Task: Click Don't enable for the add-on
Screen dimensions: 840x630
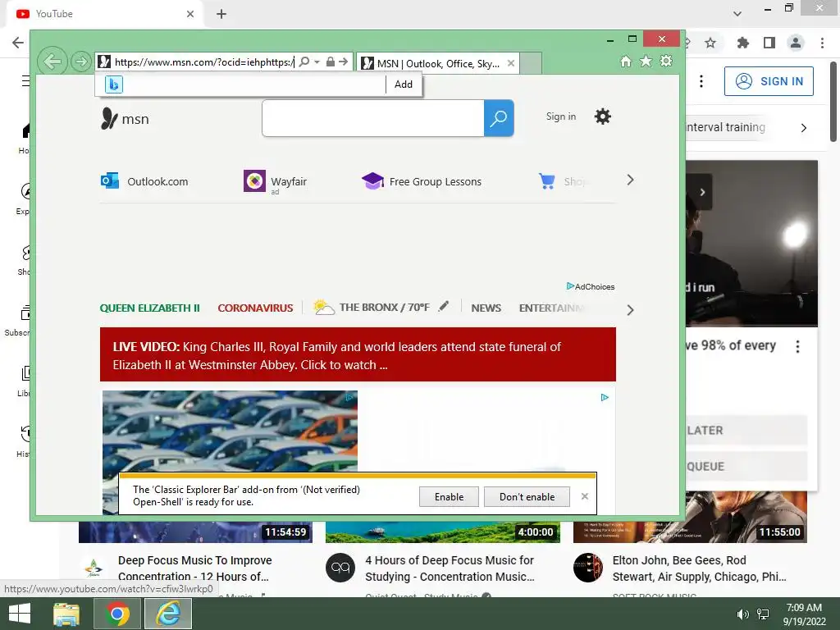Action: tap(527, 496)
